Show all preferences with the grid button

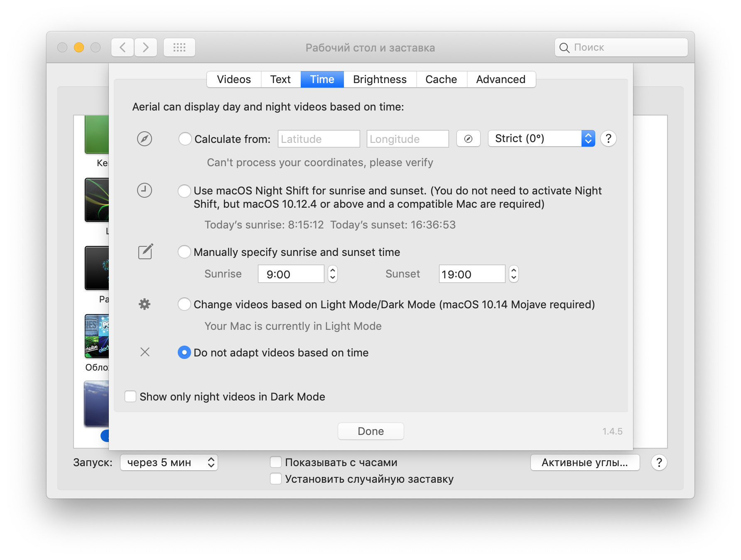(179, 47)
